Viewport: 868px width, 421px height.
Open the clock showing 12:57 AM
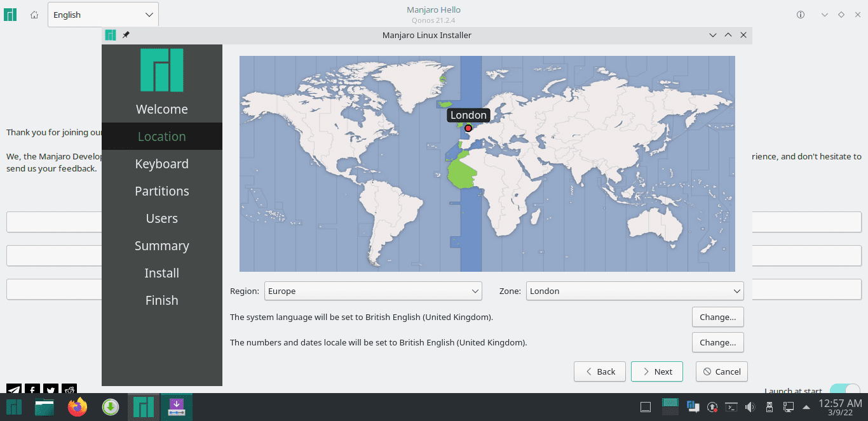(x=840, y=407)
